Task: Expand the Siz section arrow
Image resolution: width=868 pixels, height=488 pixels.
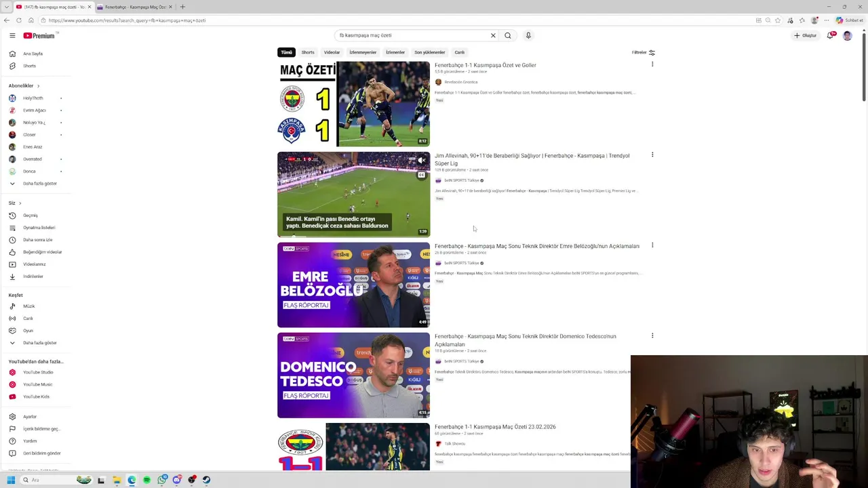Action: pos(20,203)
